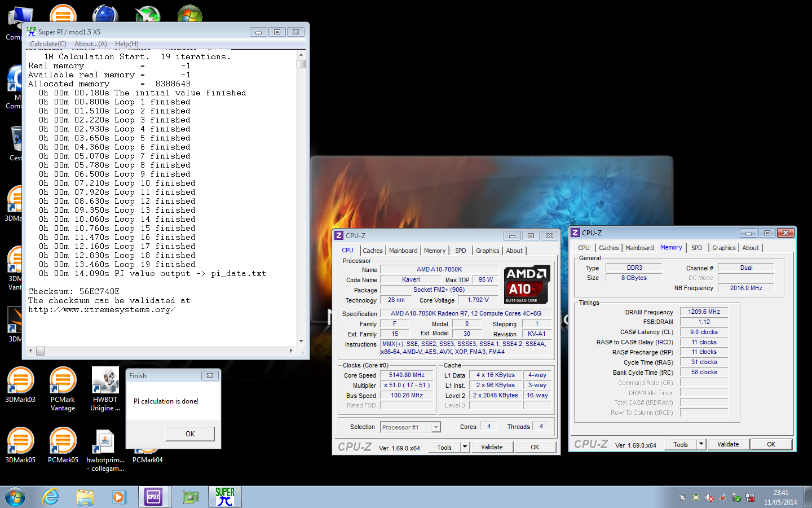Screen dimensions: 812x508
Task: Click the Super PI title bar icon
Action: click(31, 32)
